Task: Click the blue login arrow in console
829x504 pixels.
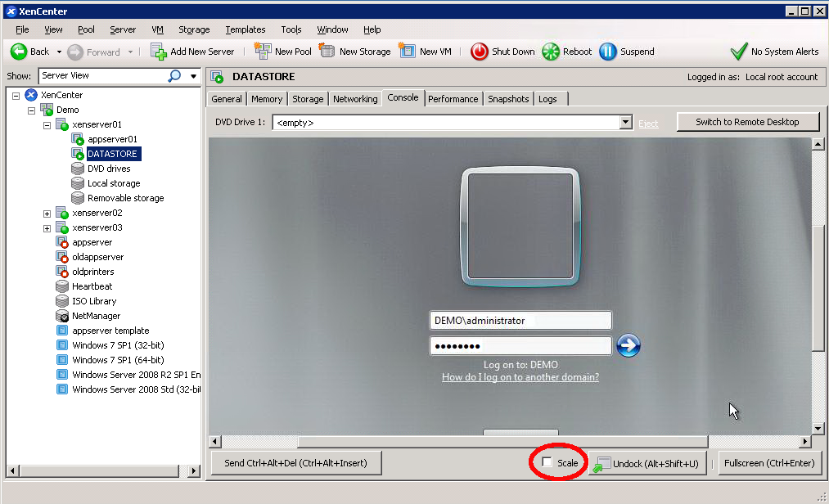Action: [x=629, y=346]
